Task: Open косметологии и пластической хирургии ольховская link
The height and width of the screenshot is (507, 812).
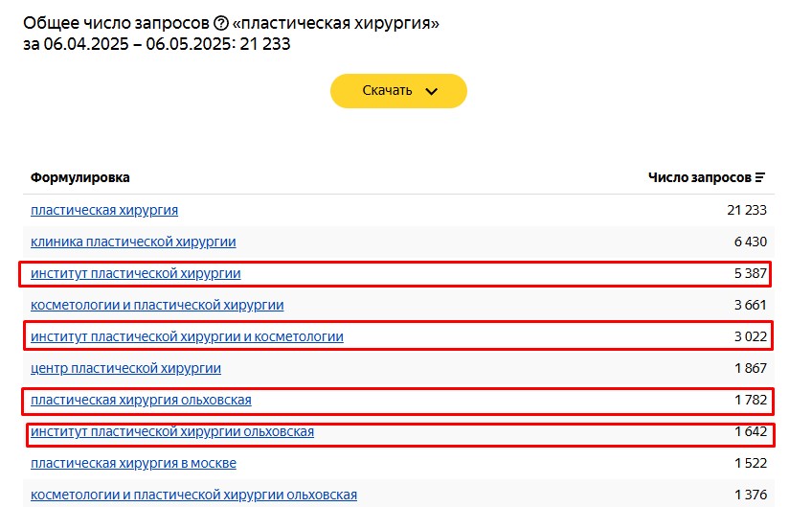Action: click(x=193, y=495)
